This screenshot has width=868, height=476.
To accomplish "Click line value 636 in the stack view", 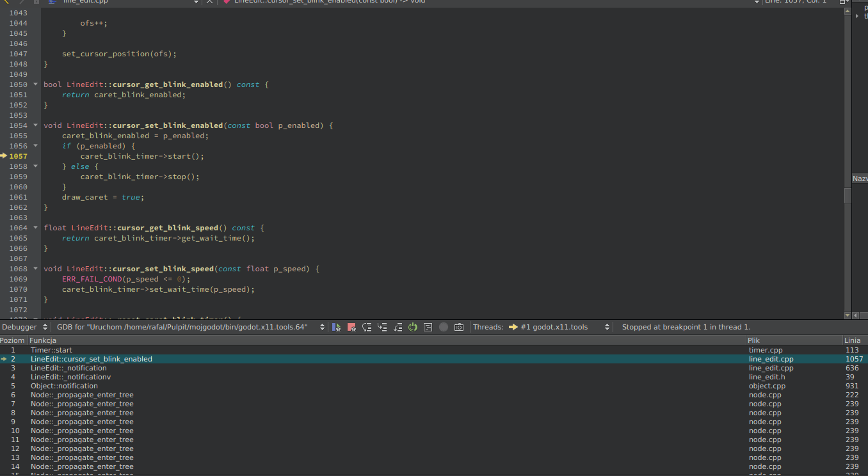I will pyautogui.click(x=852, y=368).
